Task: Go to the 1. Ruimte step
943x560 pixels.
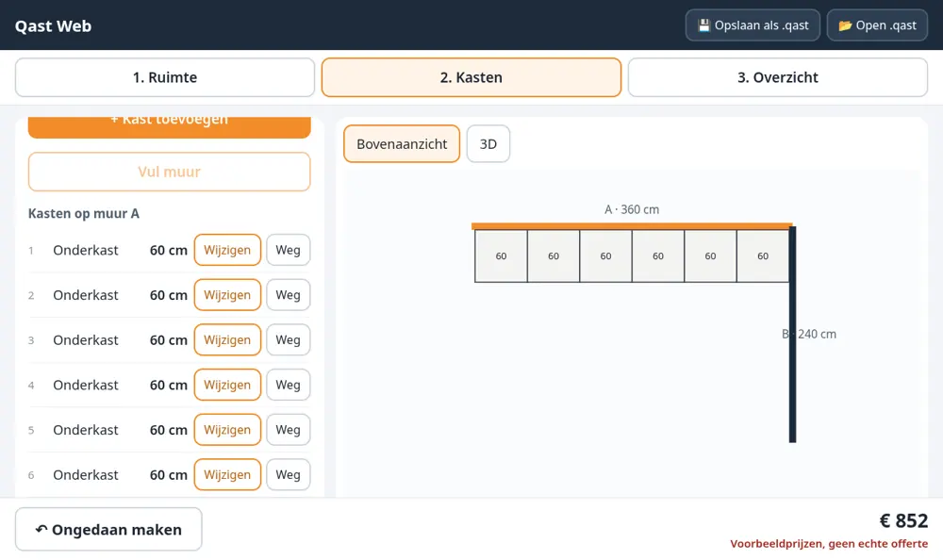Action: [x=165, y=77]
